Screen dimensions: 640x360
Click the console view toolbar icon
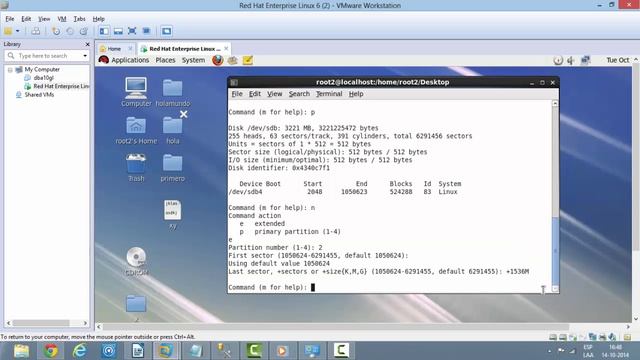point(166,31)
